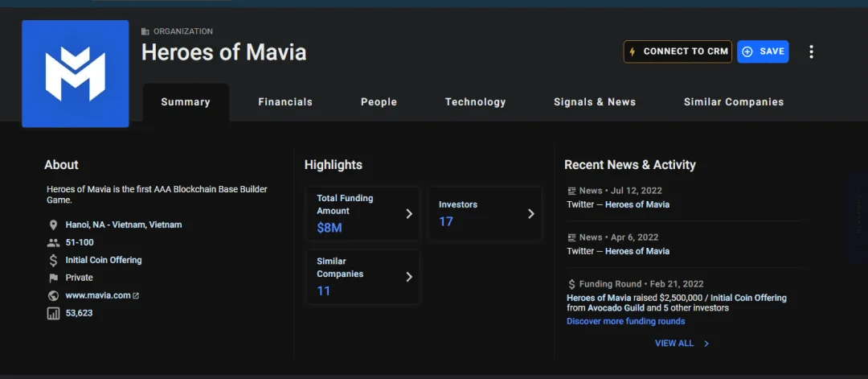Connect Heroes of Mavia to CRM
The width and height of the screenshot is (868, 379).
678,51
